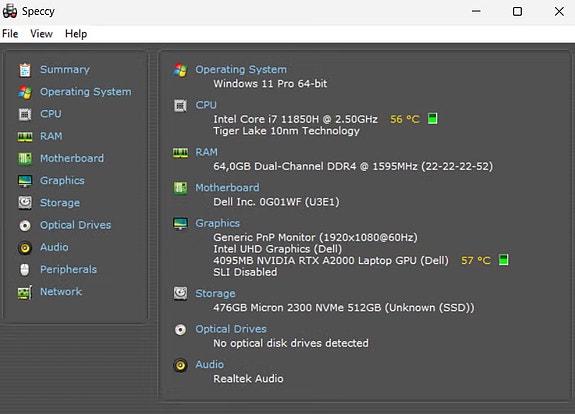Click green CPU temperature indicator next to 56 °C
The width and height of the screenshot is (575, 414).
(433, 119)
